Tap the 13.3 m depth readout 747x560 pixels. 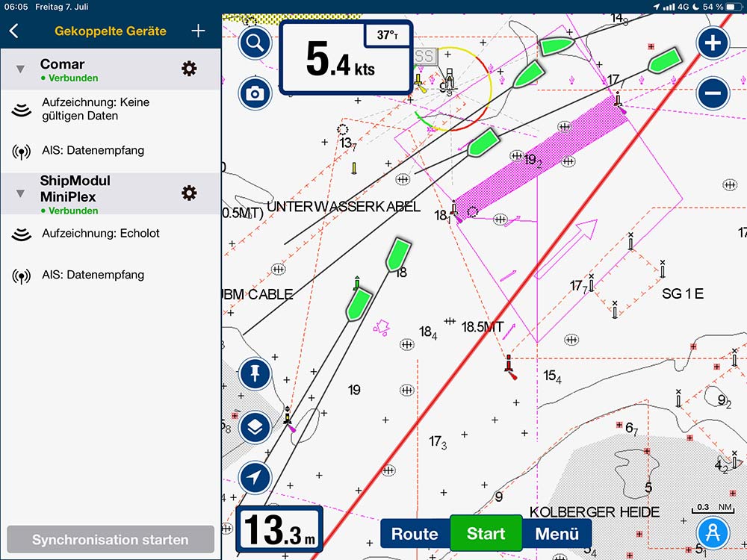pyautogui.click(x=279, y=529)
